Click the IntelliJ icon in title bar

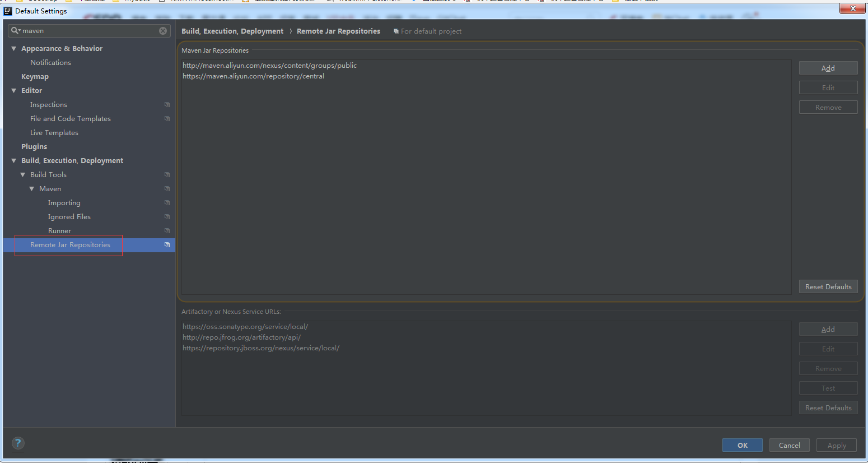pos(8,11)
